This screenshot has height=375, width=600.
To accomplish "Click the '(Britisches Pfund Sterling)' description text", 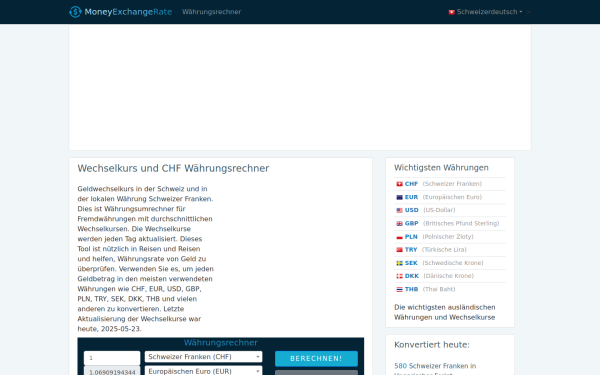I will [x=461, y=223].
